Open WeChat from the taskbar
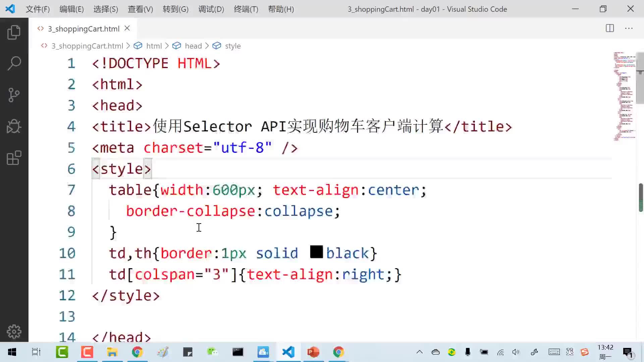Image resolution: width=644 pixels, height=362 pixels. click(213, 352)
